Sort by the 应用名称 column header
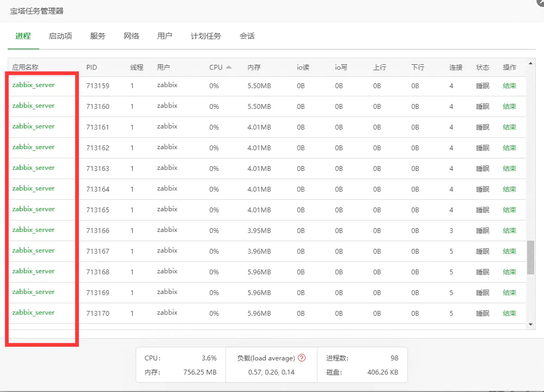 click(x=25, y=68)
